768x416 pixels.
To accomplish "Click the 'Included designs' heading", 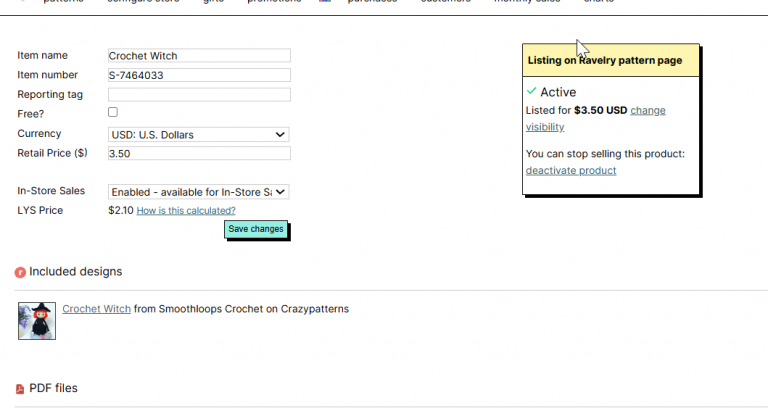I will (75, 271).
